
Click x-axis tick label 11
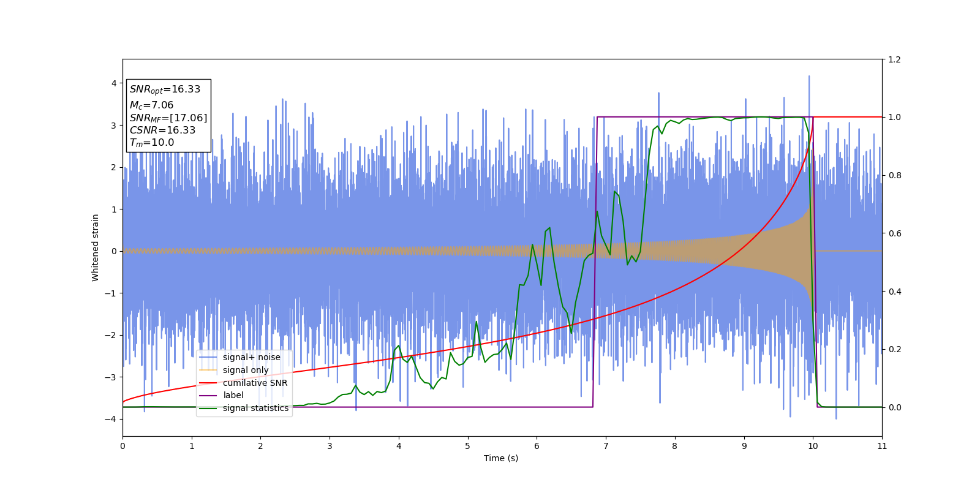(x=882, y=446)
